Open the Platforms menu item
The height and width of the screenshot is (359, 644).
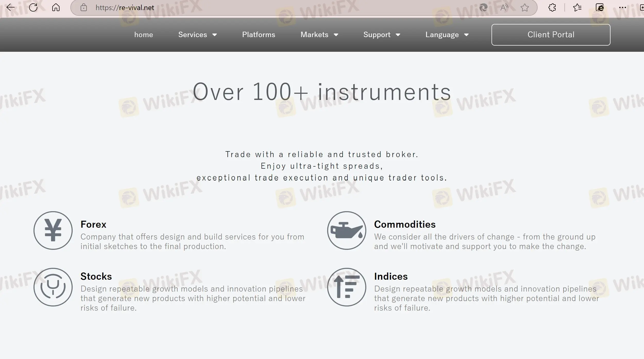click(x=258, y=35)
